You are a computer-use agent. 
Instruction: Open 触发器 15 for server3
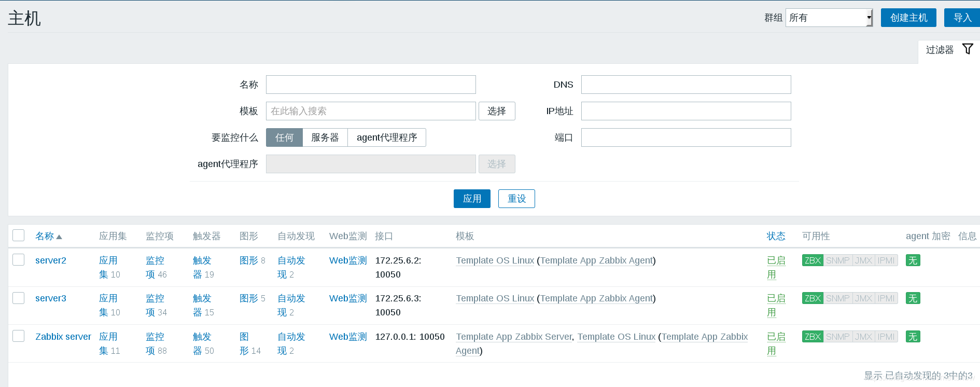[x=203, y=305]
